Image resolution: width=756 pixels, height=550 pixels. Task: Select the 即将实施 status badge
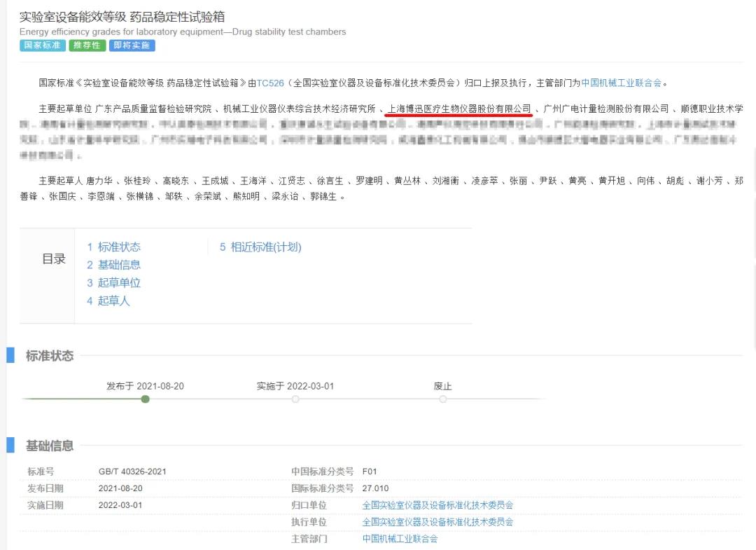[132, 46]
